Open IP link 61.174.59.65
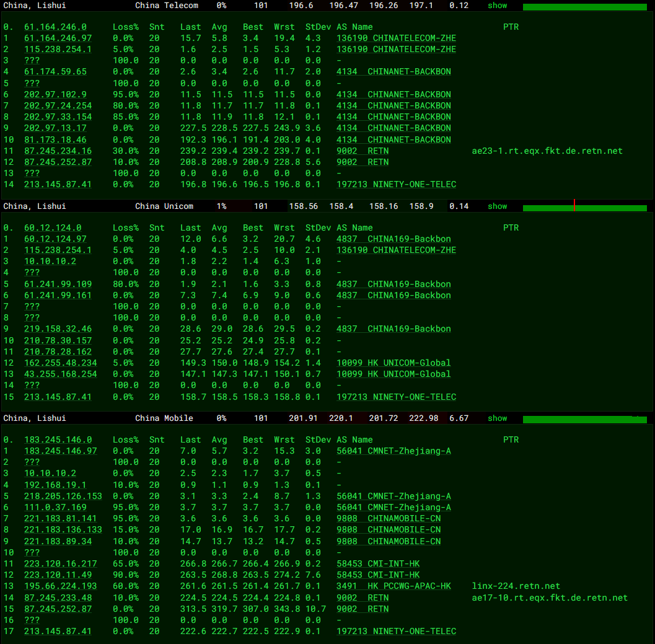This screenshot has width=655, height=644. pos(55,71)
